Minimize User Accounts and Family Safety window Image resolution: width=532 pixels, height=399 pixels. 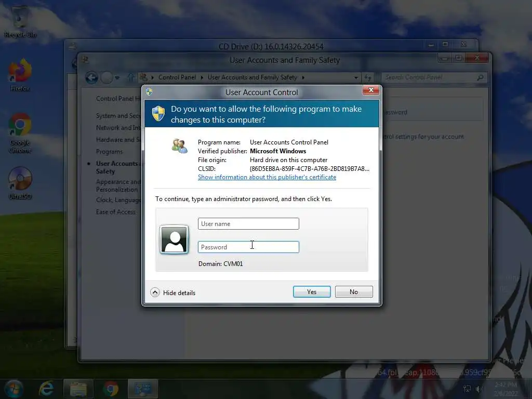(445, 58)
